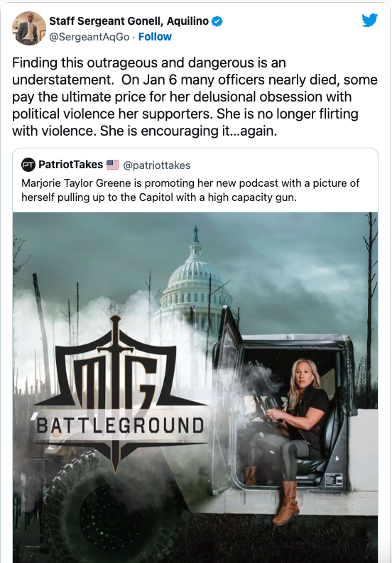Click the BATTLEGROUND banner text in image

pyautogui.click(x=121, y=425)
